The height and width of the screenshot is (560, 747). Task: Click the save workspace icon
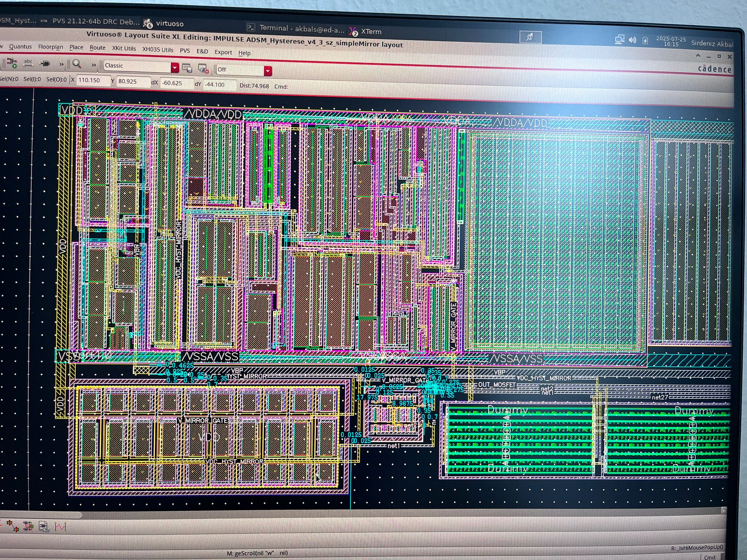click(187, 68)
